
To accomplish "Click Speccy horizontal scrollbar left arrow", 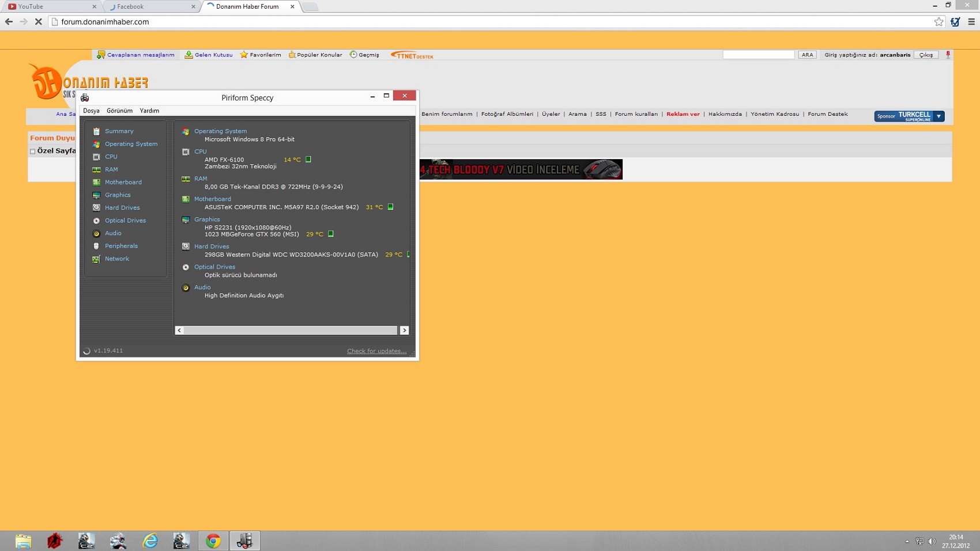I will click(x=179, y=330).
